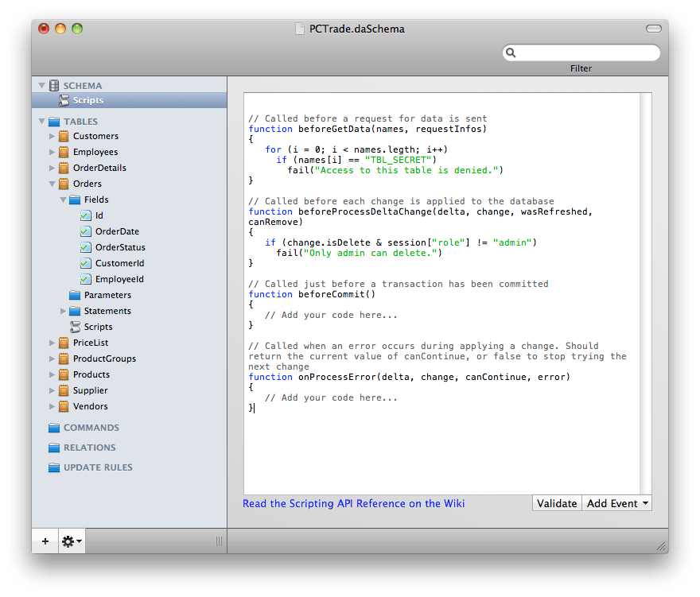Uncheck the OrderDate field
This screenshot has width=700, height=597.
(x=87, y=231)
